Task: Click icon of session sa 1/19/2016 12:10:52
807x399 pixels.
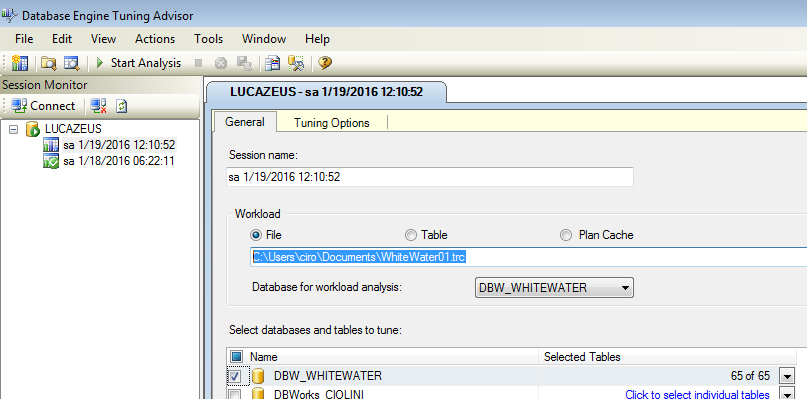Action: click(51, 145)
